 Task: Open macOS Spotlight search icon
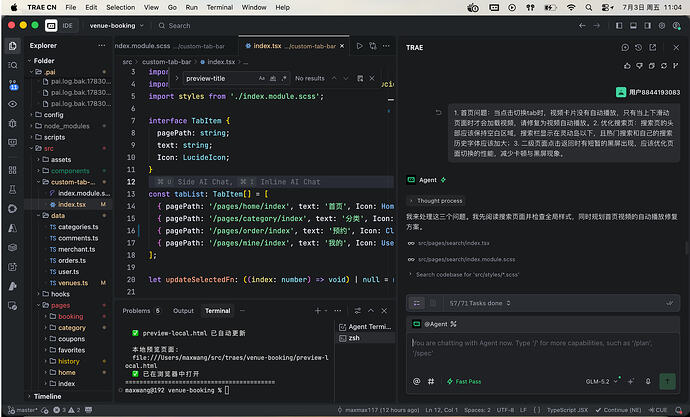tap(589, 7)
